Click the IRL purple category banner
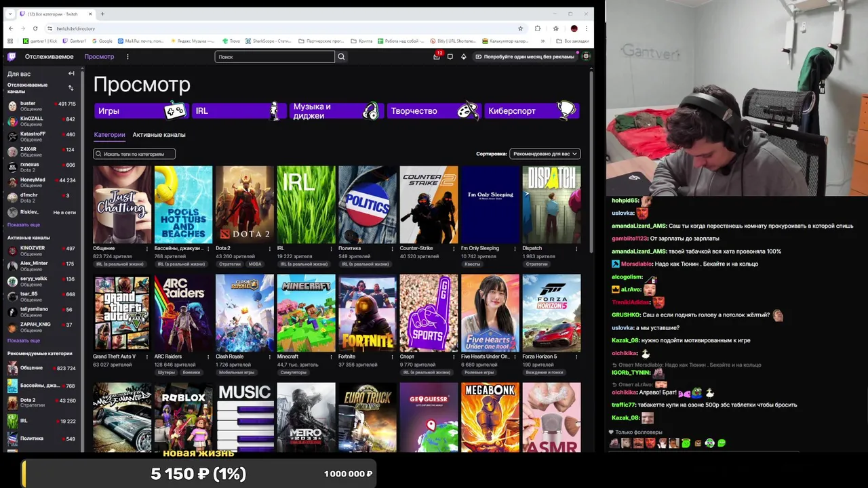The width and height of the screenshot is (868, 488). coord(238,111)
